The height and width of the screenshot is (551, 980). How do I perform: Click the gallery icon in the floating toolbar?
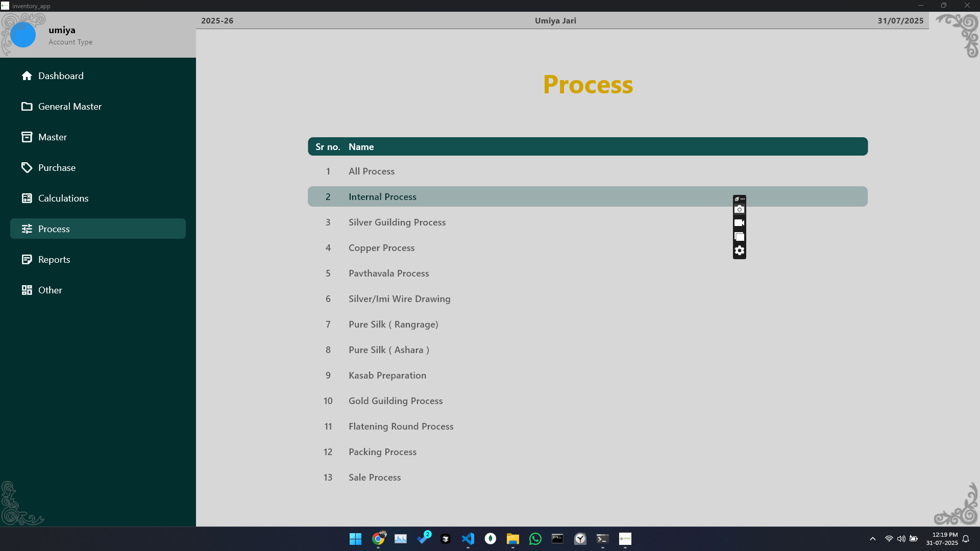pos(739,237)
